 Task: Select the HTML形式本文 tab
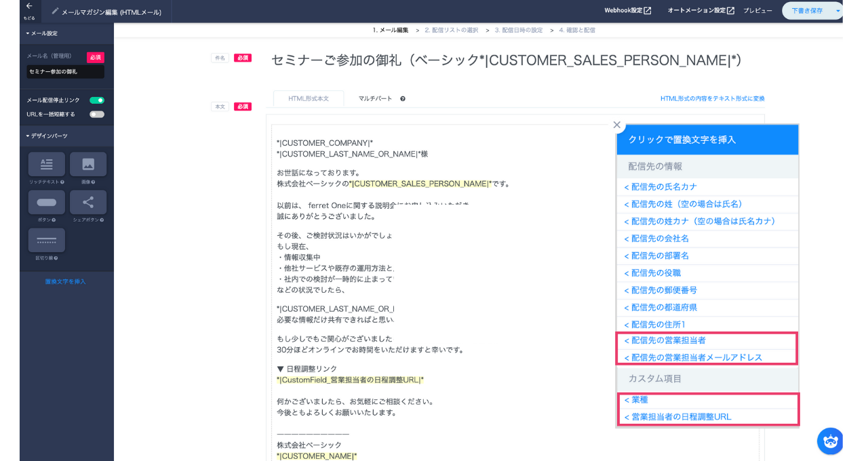(309, 98)
